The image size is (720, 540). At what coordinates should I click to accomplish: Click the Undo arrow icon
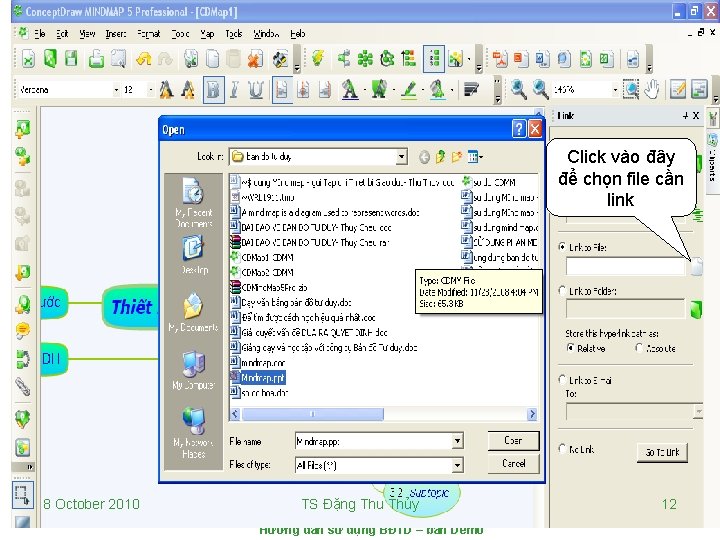(x=144, y=59)
